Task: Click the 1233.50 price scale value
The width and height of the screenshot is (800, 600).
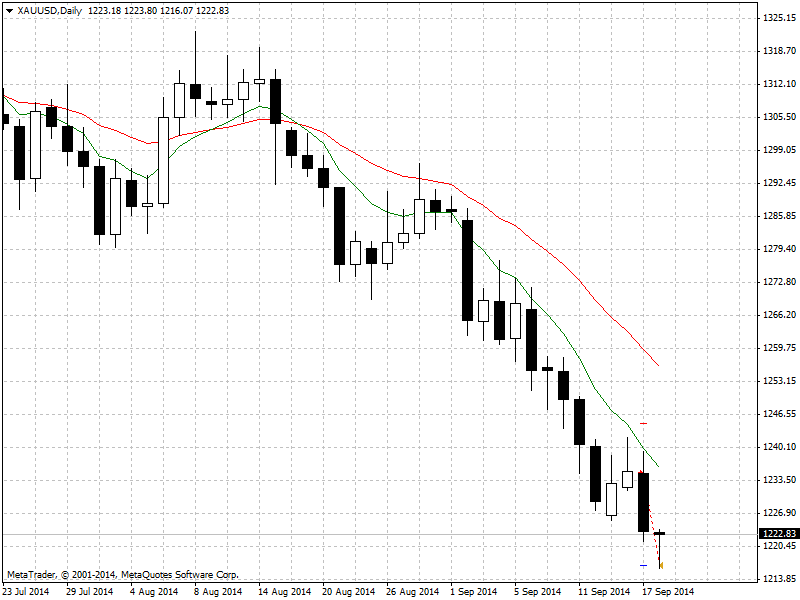Action: click(x=779, y=480)
